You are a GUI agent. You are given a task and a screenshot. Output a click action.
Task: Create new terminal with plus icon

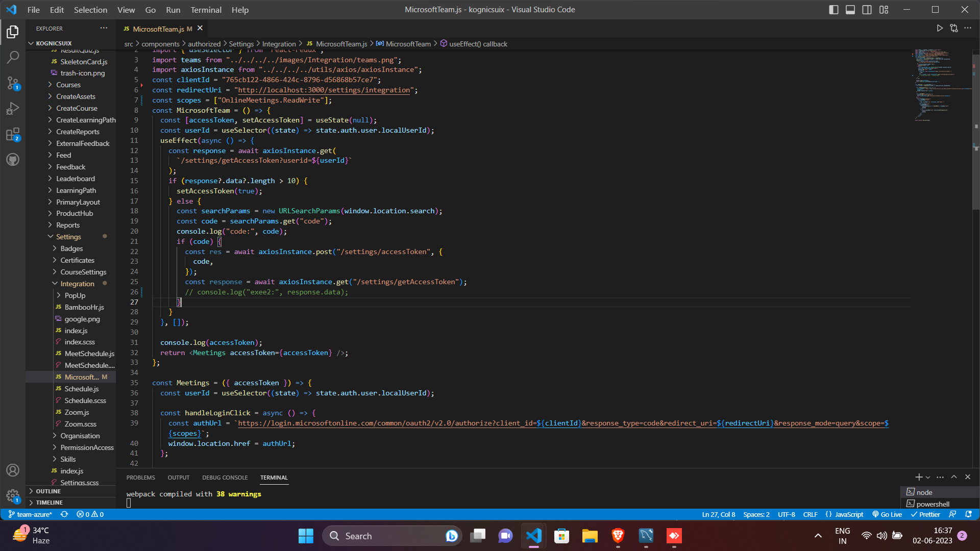[x=919, y=477]
